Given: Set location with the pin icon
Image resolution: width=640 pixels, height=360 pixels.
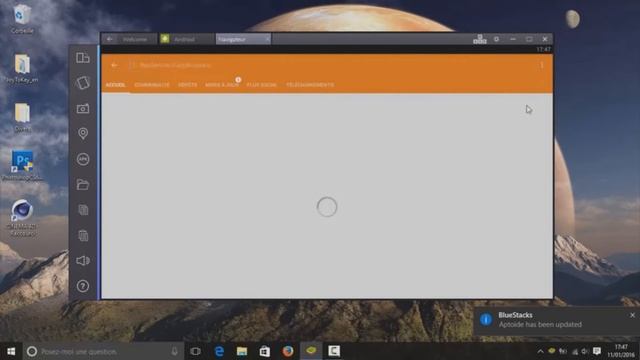Looking at the screenshot, I should (83, 133).
